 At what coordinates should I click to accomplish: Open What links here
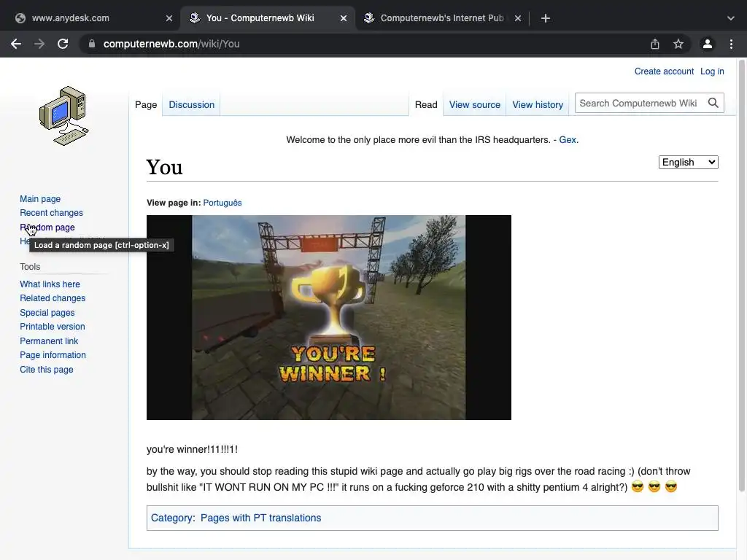coord(50,284)
